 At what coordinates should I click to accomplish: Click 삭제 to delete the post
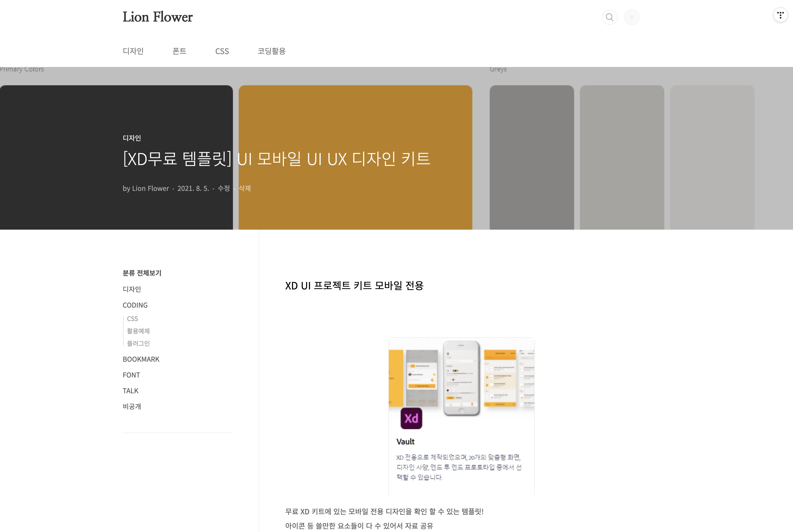click(245, 188)
